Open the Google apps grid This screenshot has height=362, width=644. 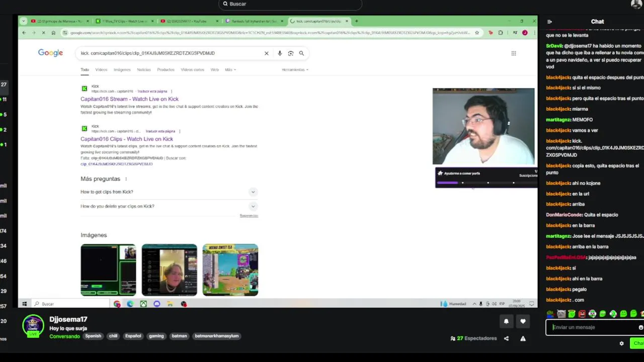(x=514, y=53)
